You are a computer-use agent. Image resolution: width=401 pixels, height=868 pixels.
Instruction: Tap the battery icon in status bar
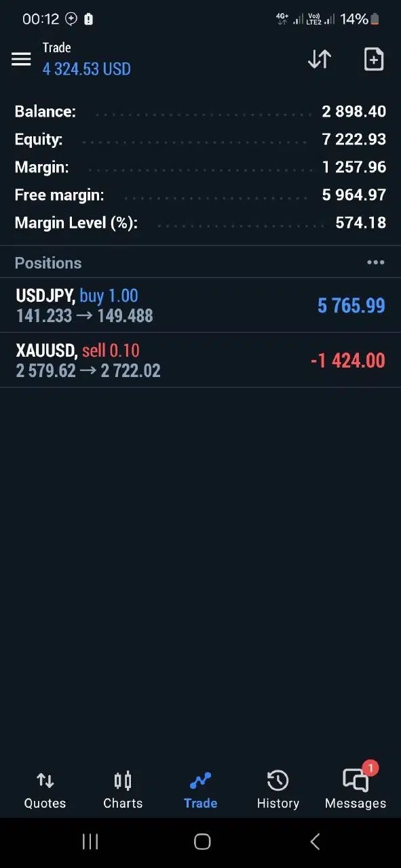[x=375, y=19]
